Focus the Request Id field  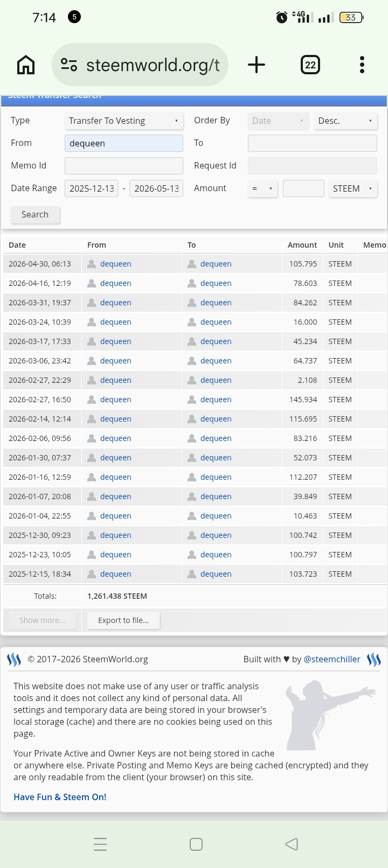pos(313,166)
